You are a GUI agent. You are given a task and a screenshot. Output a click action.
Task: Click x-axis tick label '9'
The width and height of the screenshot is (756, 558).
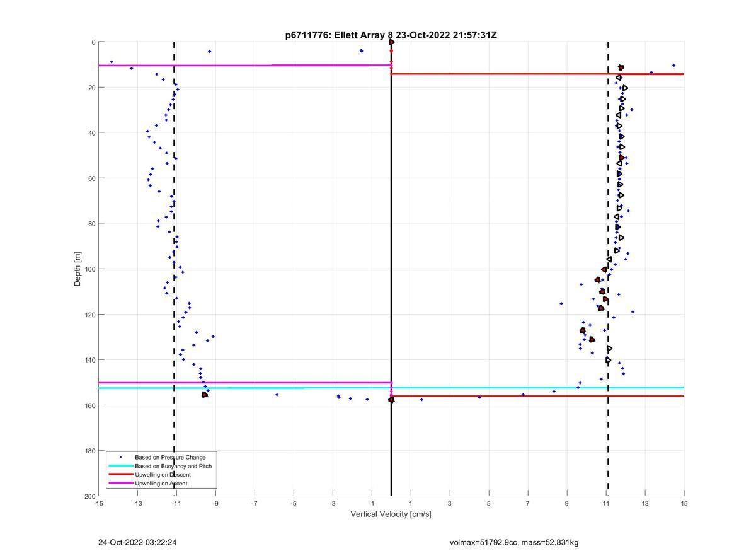[567, 503]
